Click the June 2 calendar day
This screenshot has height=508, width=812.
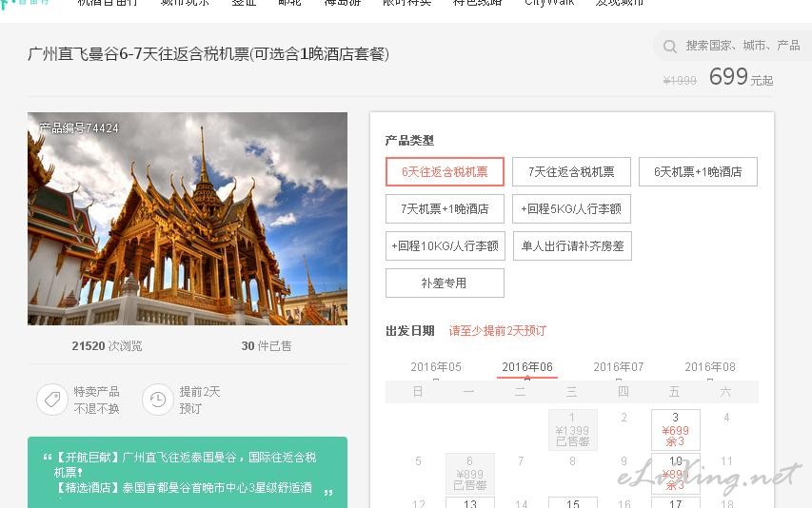[624, 418]
